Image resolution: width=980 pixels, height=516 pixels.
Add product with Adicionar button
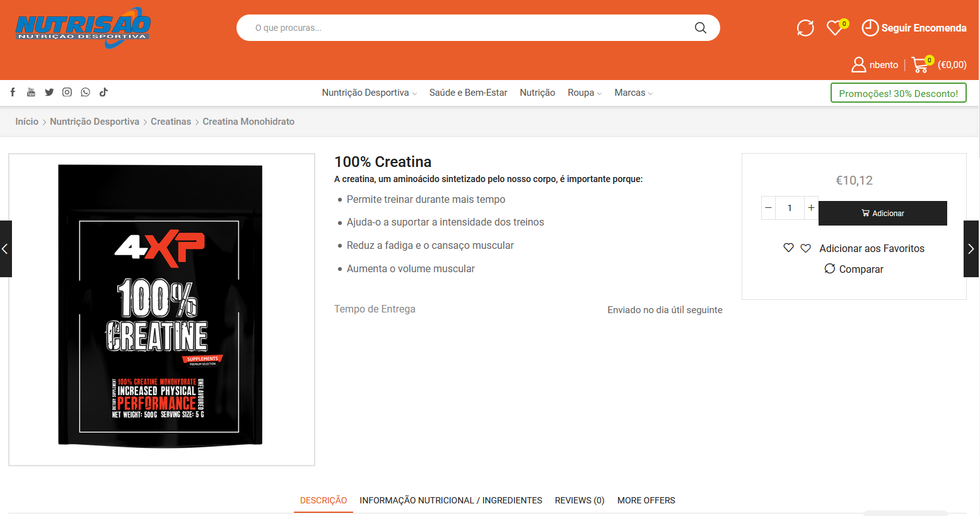(883, 213)
